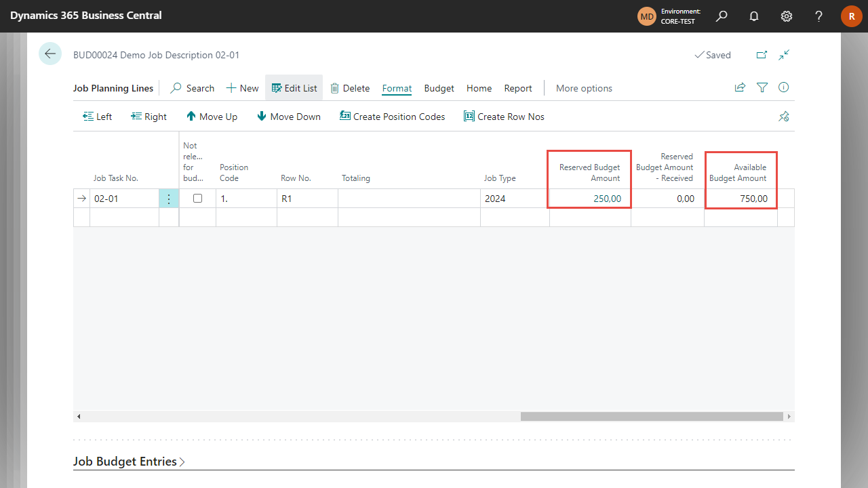Screen dimensions: 868x488
Task: Pin the action bar
Action: (784, 117)
